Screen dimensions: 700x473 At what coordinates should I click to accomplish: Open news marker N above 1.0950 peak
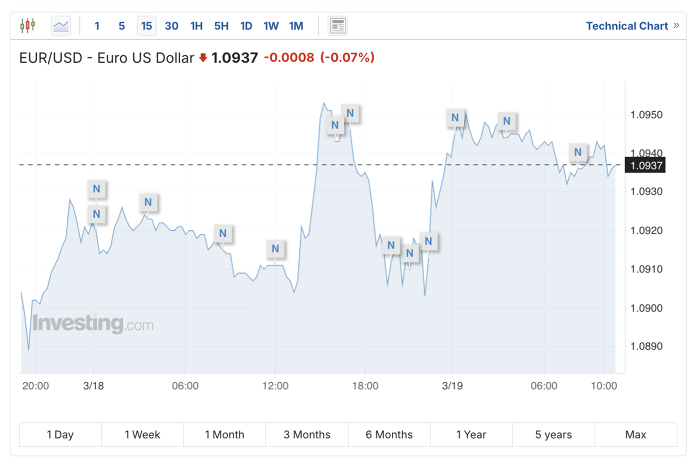tap(350, 113)
